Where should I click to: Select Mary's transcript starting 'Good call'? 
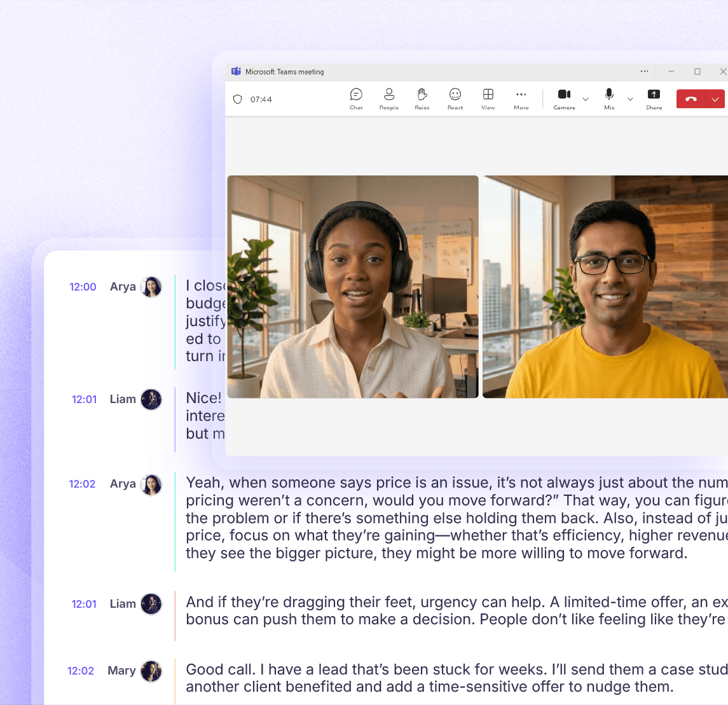click(457, 678)
